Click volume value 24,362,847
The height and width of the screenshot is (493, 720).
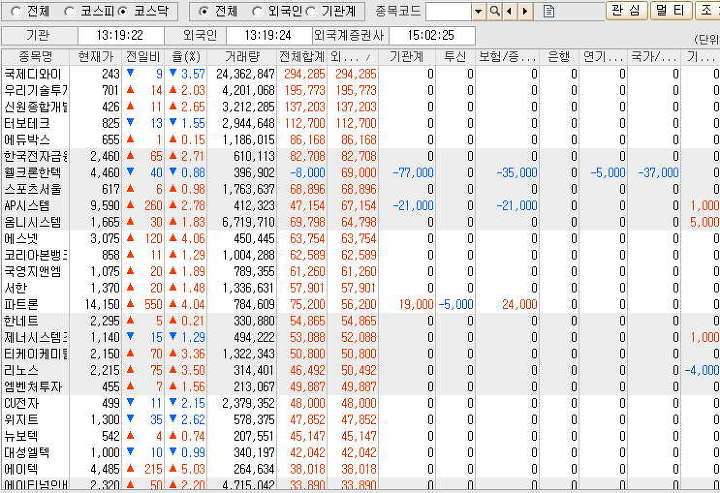tap(245, 74)
